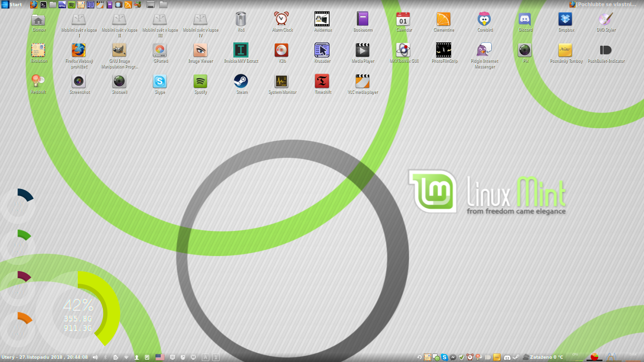
Task: Open GNU Image Manipulation Program icon
Action: [x=119, y=56]
